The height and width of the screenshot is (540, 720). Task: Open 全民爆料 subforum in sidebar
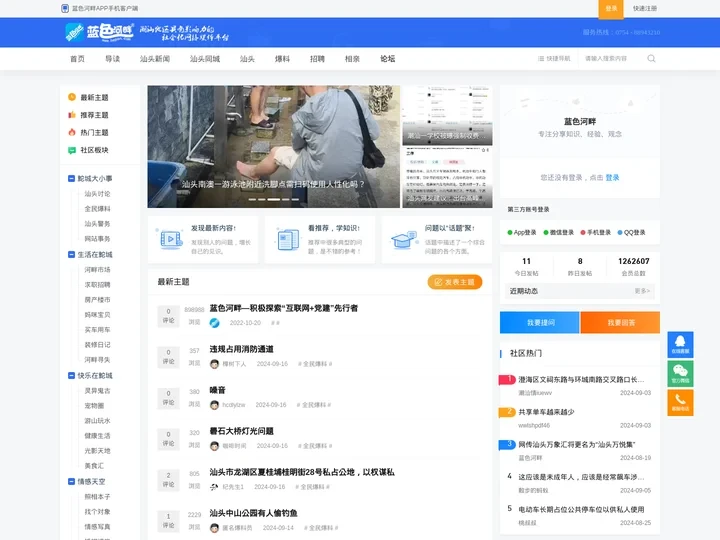[x=97, y=209]
